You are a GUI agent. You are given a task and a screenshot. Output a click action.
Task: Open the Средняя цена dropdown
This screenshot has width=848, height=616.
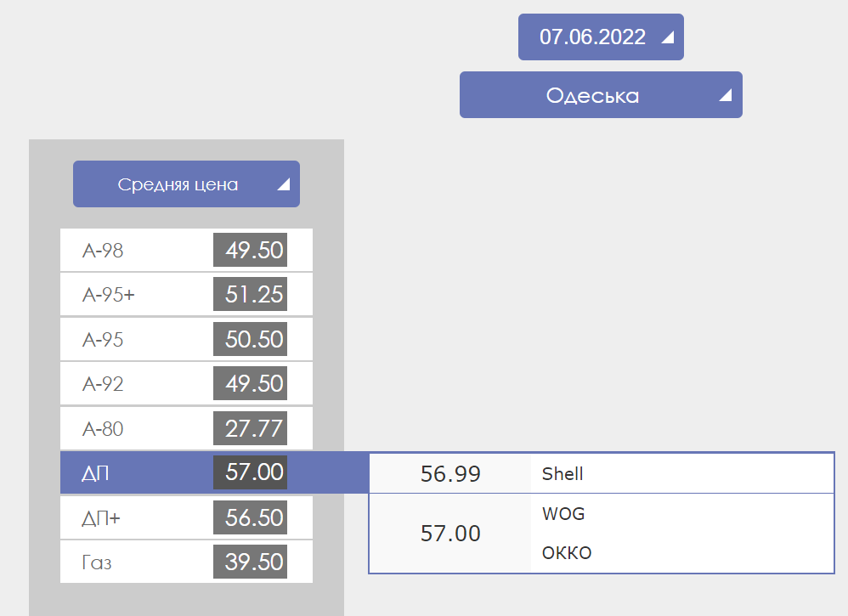click(x=185, y=184)
